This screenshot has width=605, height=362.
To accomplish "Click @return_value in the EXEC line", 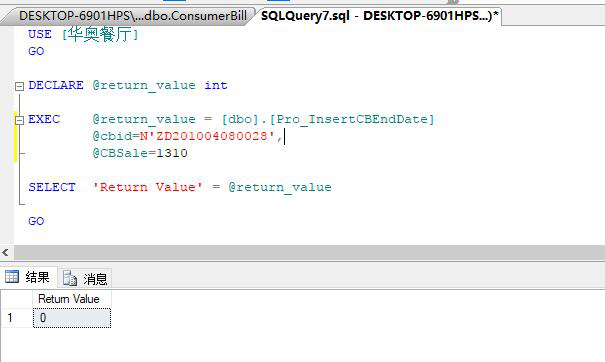I will 144,120.
